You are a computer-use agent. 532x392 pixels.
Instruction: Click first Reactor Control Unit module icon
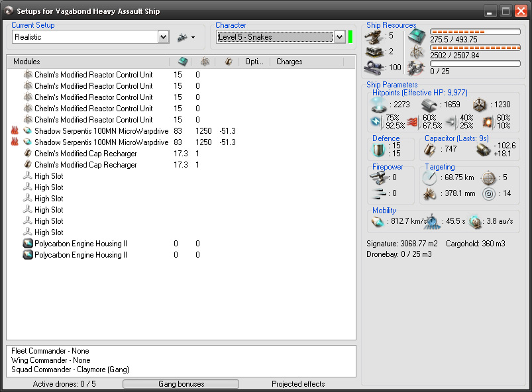(27, 74)
